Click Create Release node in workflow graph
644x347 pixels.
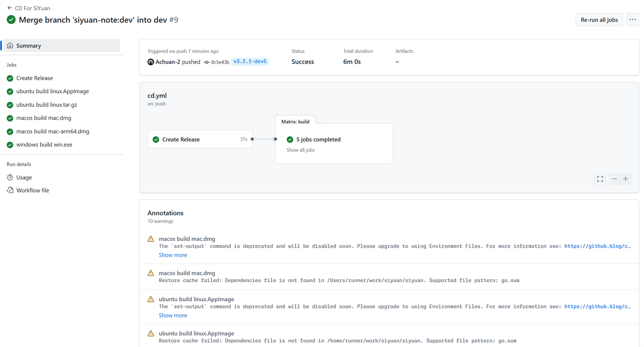pos(200,139)
